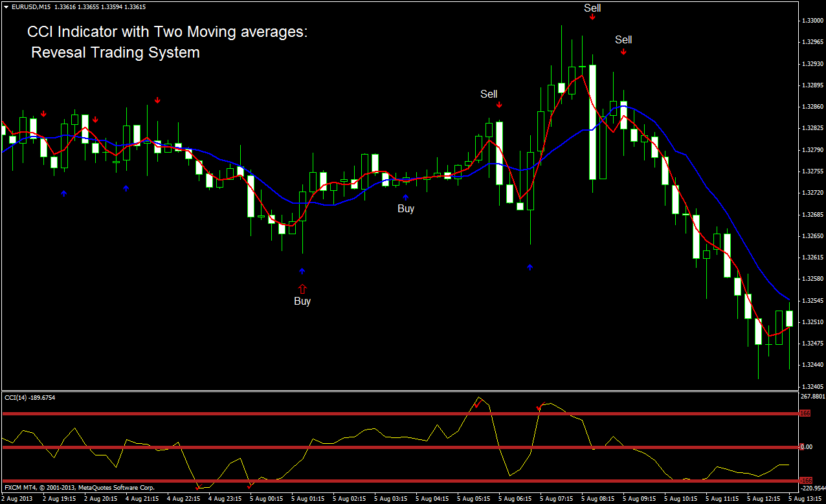Image resolution: width=826 pixels, height=504 pixels.
Task: Click the '5 Aug 03:15' time axis label
Action: [x=392, y=499]
